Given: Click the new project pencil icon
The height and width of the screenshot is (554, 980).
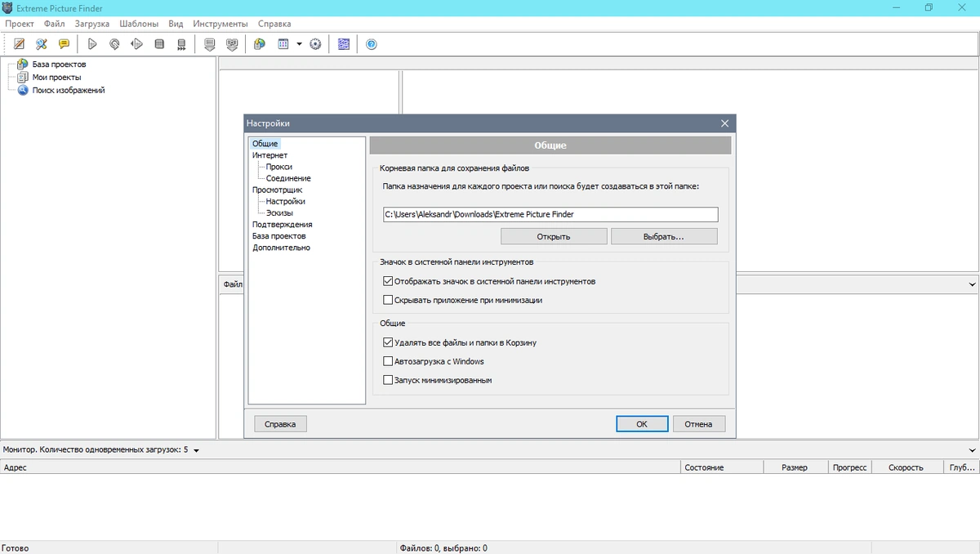Looking at the screenshot, I should [x=20, y=44].
